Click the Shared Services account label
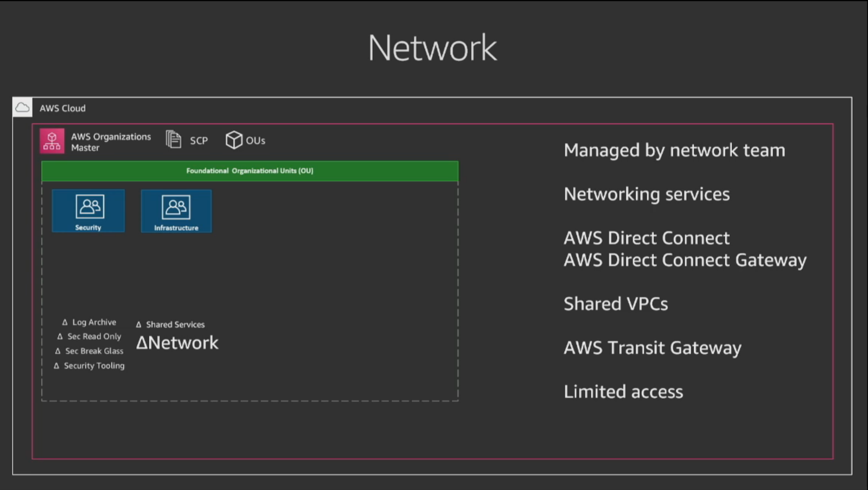This screenshot has height=490, width=868. pyautogui.click(x=170, y=324)
